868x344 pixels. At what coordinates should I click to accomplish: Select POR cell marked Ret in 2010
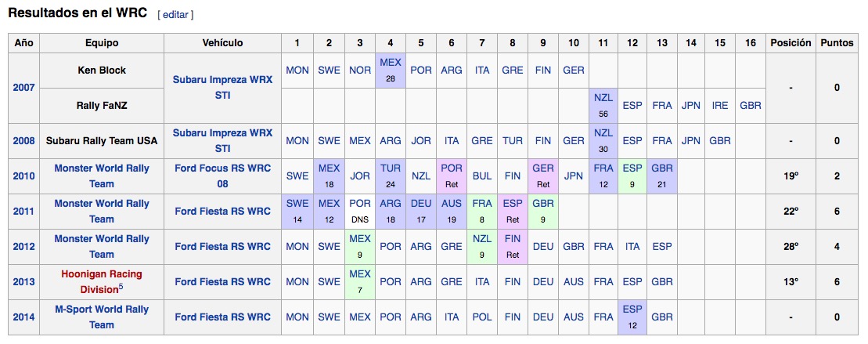(x=451, y=168)
